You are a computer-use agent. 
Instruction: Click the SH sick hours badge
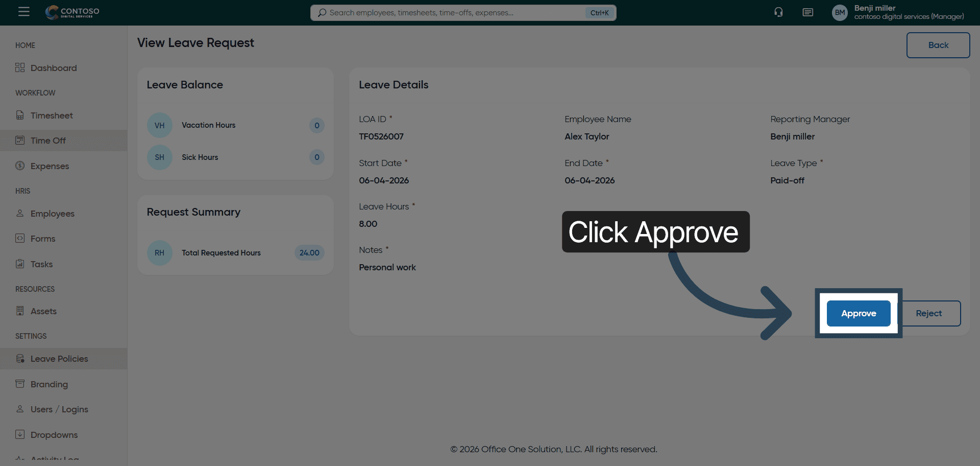(160, 157)
